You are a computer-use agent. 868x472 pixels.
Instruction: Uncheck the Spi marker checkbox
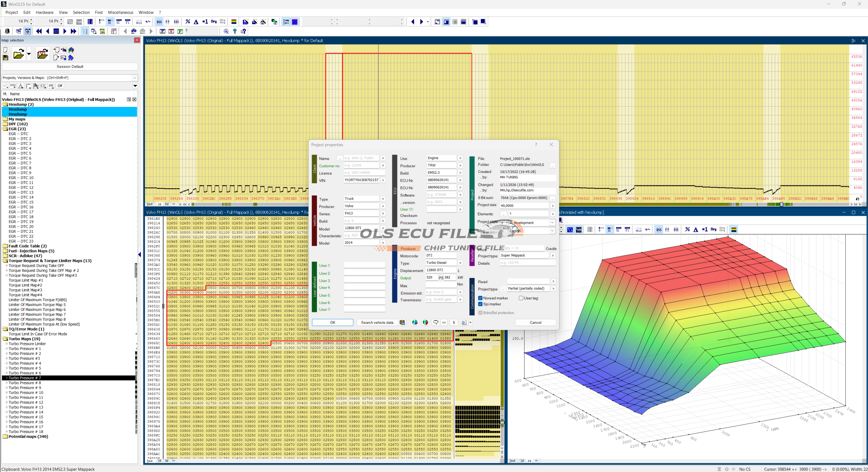tap(480, 304)
